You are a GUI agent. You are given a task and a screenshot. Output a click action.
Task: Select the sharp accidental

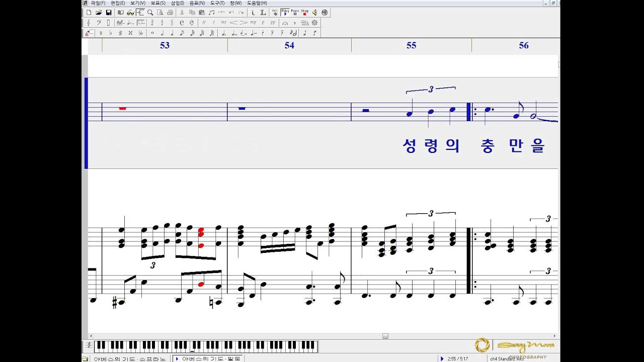tap(120, 33)
